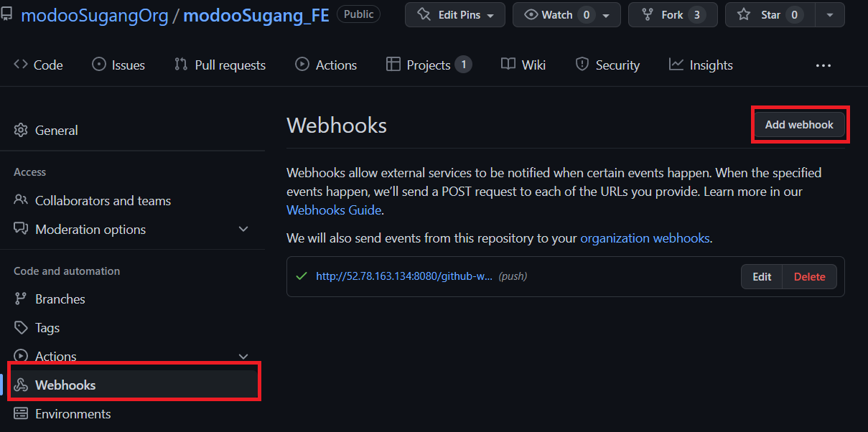Click the people icon for Collaborators and teams
This screenshot has height=432, width=868.
pyautogui.click(x=21, y=200)
